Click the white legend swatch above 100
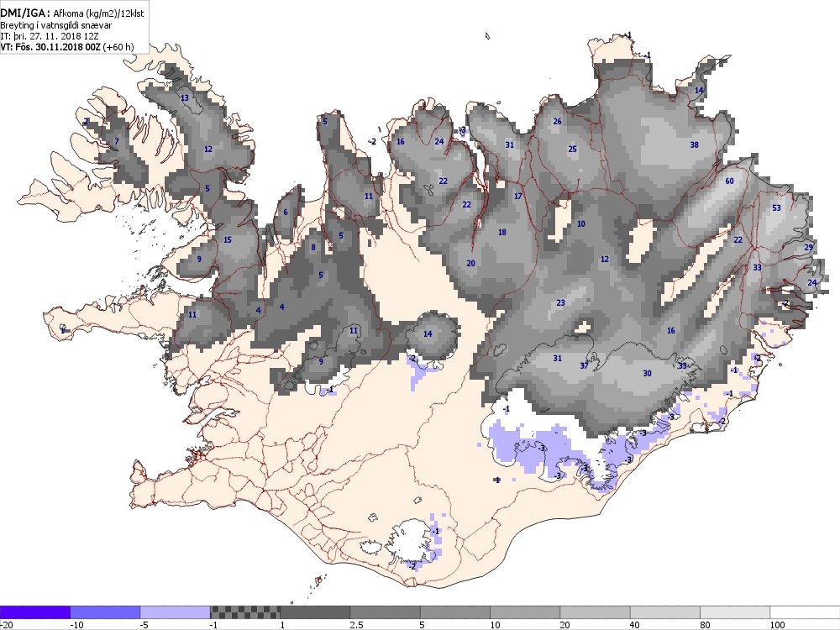The image size is (840, 630). (805, 612)
